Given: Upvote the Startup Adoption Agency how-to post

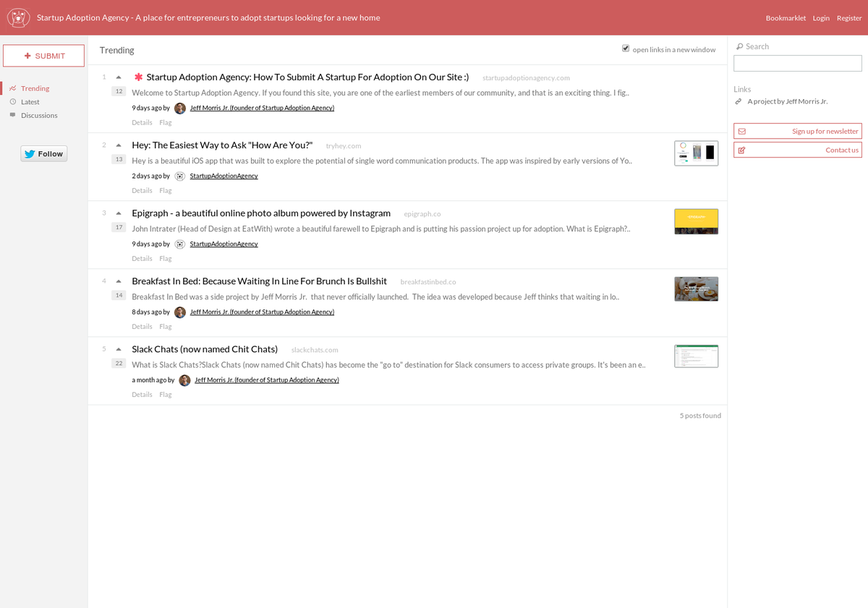Looking at the screenshot, I should tap(119, 77).
